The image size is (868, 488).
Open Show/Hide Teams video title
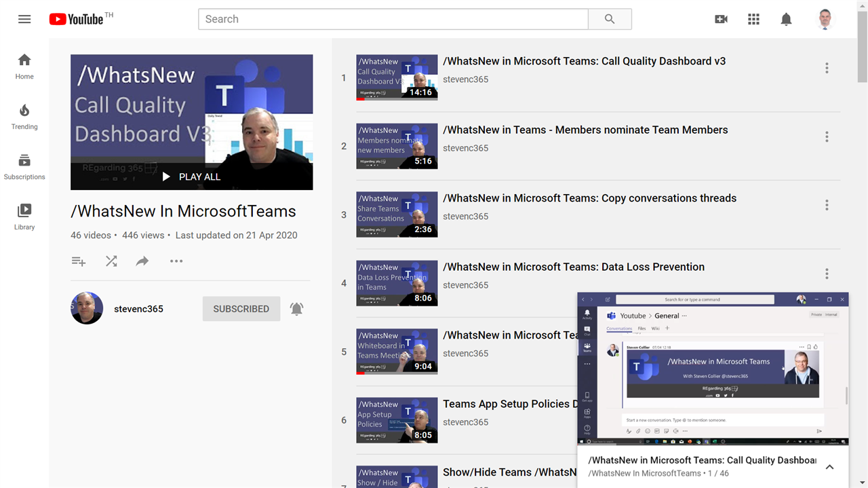point(510,472)
